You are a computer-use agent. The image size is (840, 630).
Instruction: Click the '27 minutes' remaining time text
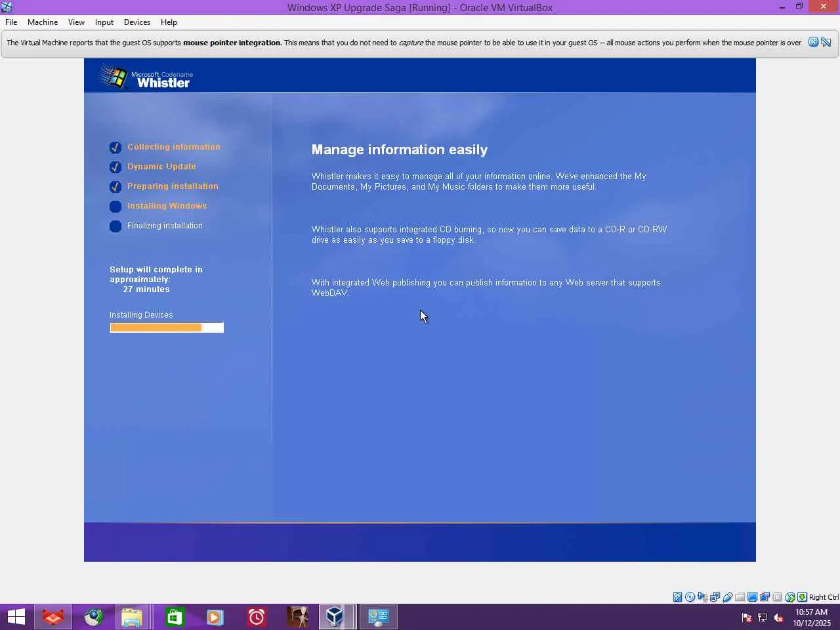click(x=146, y=289)
